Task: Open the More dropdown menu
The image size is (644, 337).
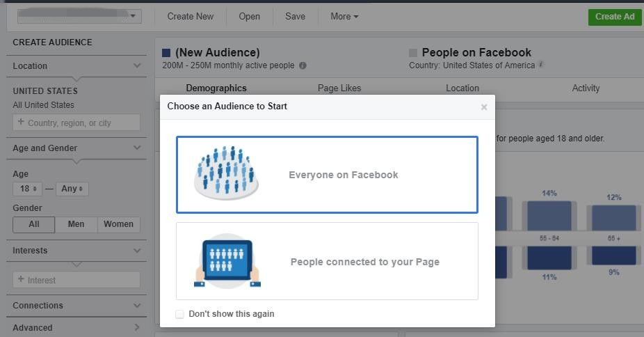Action: pos(344,17)
